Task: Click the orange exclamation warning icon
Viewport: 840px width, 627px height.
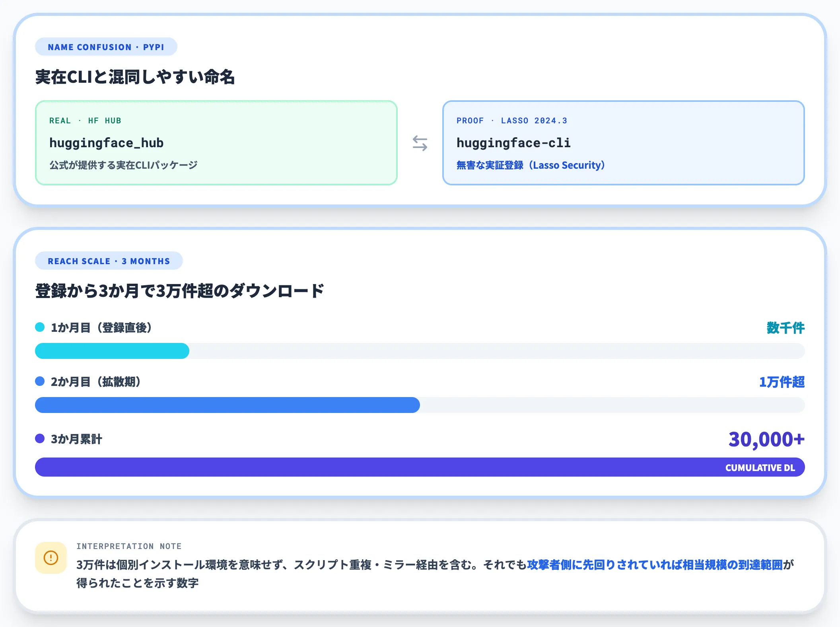Action: point(51,557)
